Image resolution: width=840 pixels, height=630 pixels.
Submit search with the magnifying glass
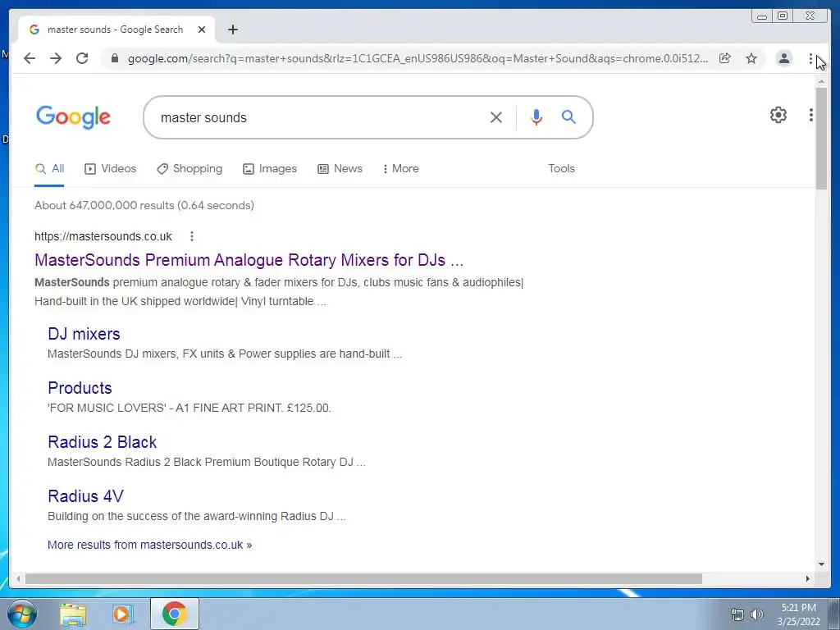tap(569, 116)
